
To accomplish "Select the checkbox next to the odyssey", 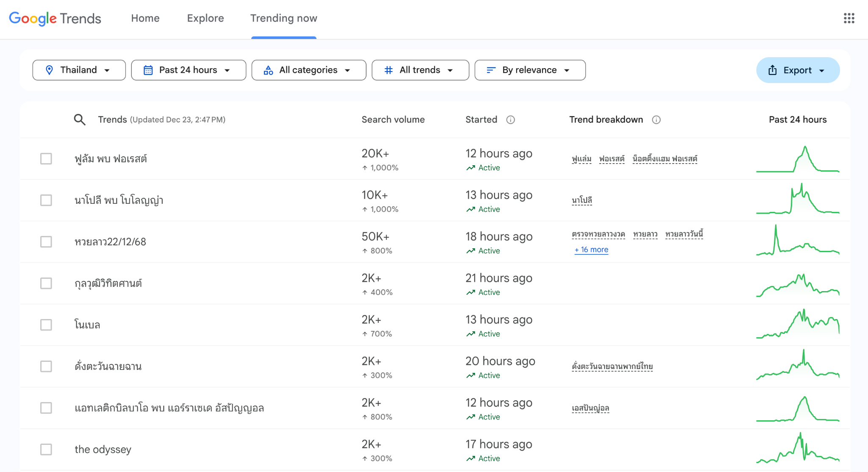I will pyautogui.click(x=46, y=450).
